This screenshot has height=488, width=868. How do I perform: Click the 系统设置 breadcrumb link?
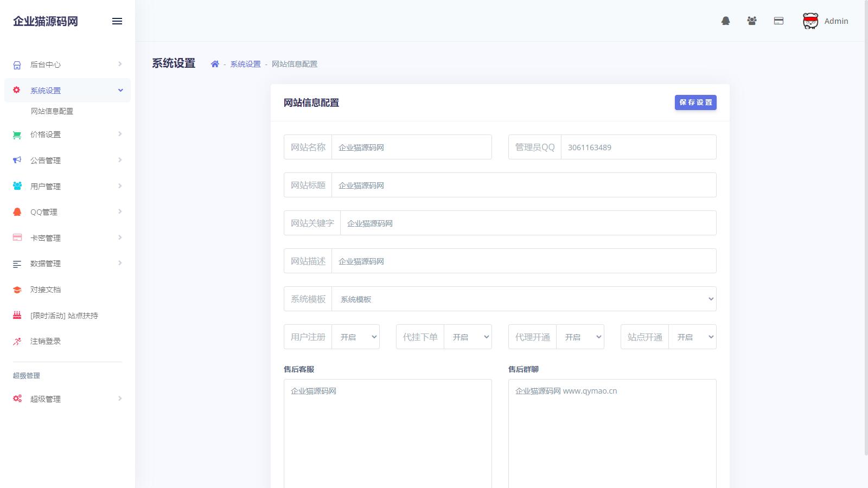245,64
